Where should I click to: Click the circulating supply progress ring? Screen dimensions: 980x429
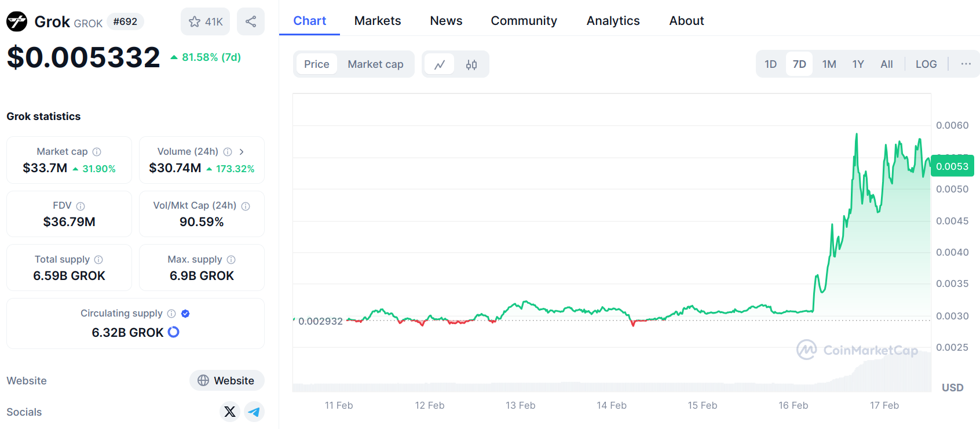173,332
